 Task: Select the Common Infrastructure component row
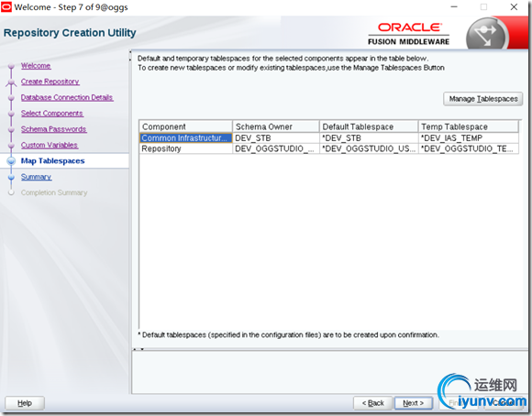(328, 138)
